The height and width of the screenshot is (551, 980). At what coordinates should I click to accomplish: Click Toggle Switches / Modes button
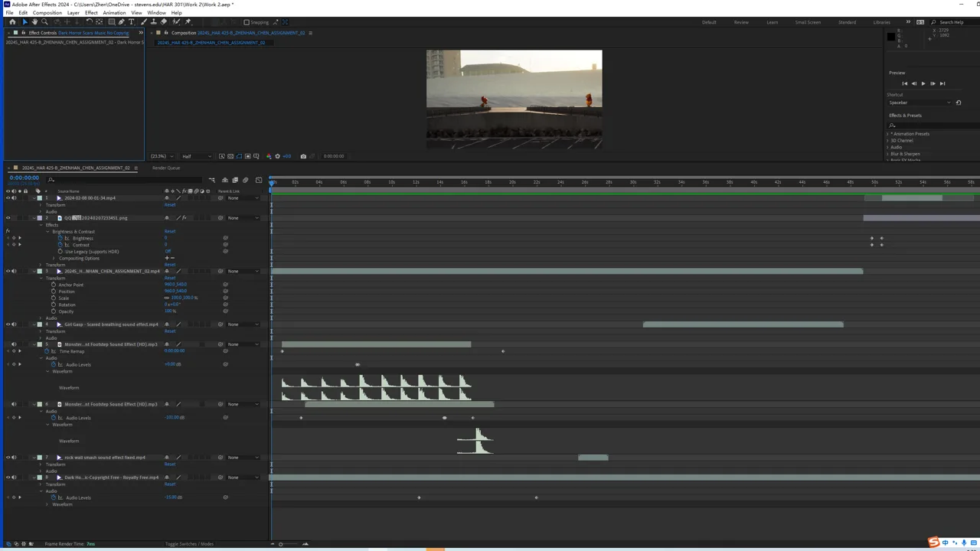tap(190, 544)
